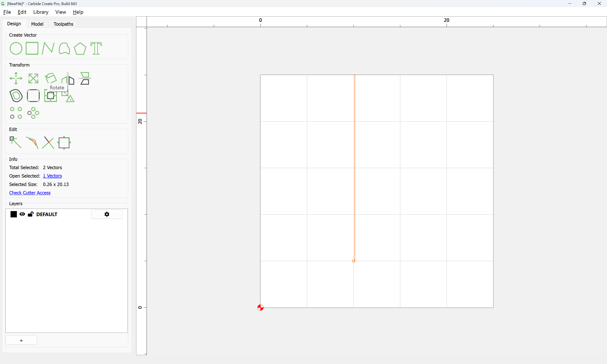The height and width of the screenshot is (364, 607).
Task: Add a new layer with the plus button
Action: (21, 340)
